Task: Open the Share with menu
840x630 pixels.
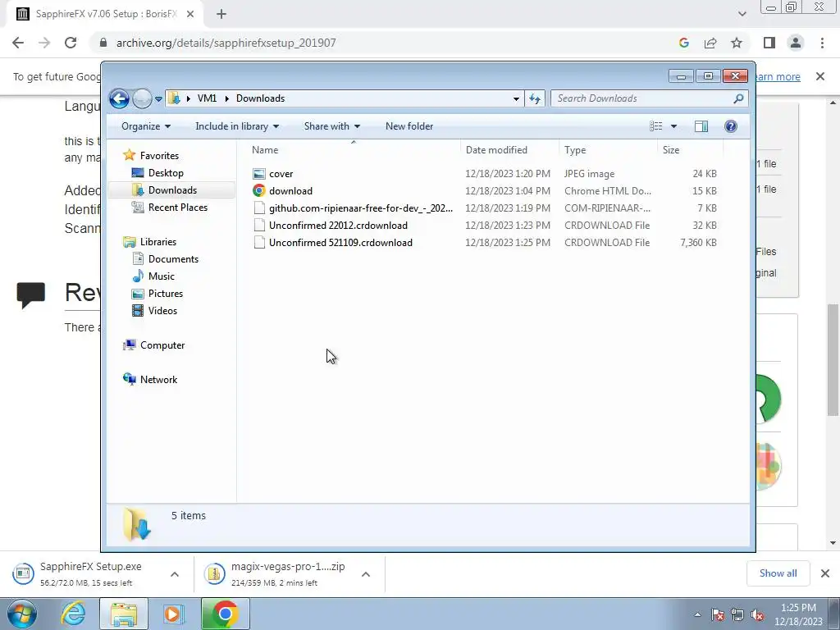Action: click(x=331, y=126)
